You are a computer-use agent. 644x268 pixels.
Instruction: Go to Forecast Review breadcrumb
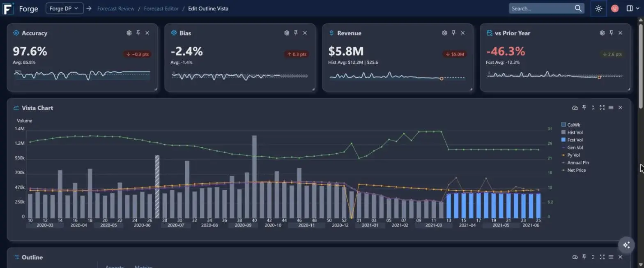[115, 8]
